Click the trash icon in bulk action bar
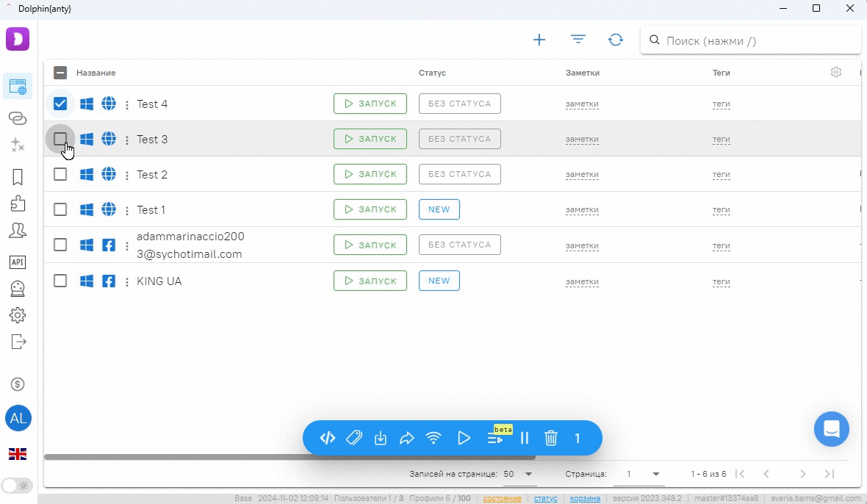 click(x=551, y=439)
